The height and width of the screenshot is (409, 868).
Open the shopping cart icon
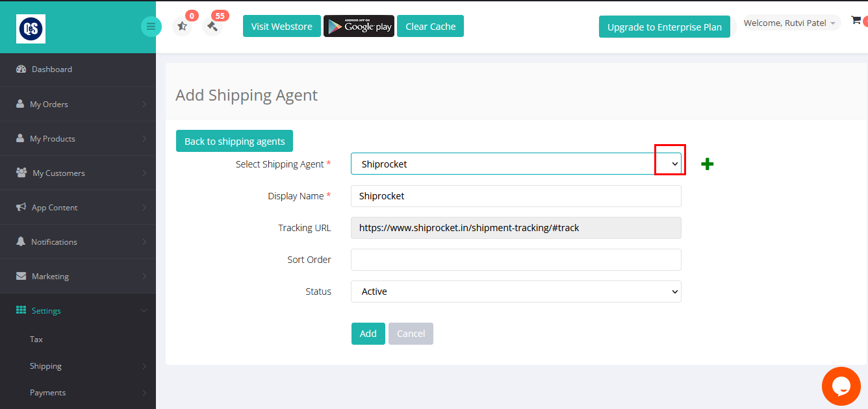[x=856, y=20]
